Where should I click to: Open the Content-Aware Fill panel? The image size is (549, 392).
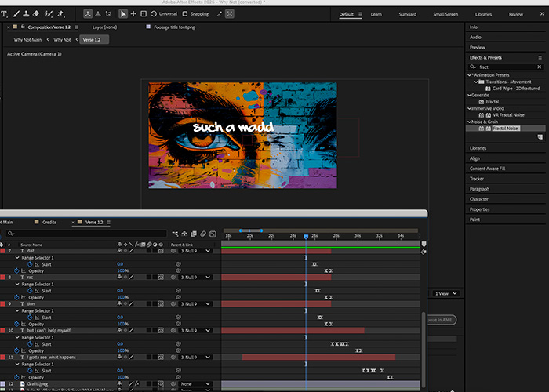[487, 169]
